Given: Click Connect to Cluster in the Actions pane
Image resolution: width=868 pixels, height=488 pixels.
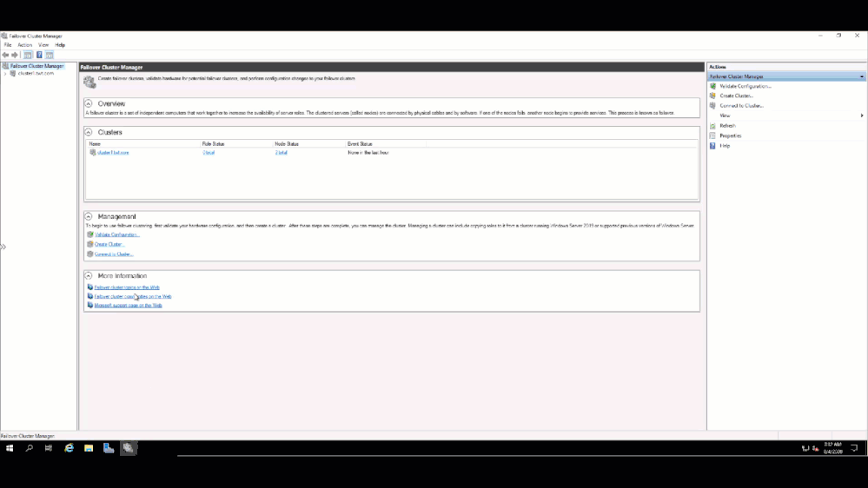Looking at the screenshot, I should [741, 106].
